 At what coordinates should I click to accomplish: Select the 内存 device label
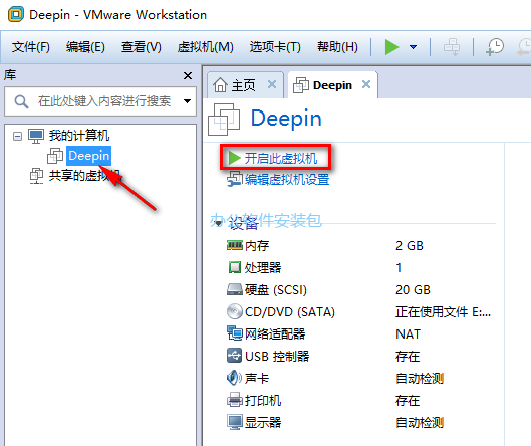[257, 245]
